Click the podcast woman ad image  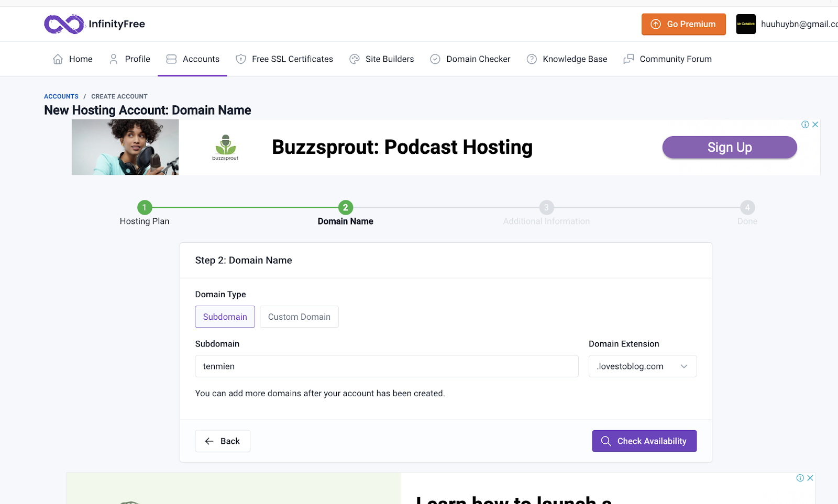coord(125,147)
